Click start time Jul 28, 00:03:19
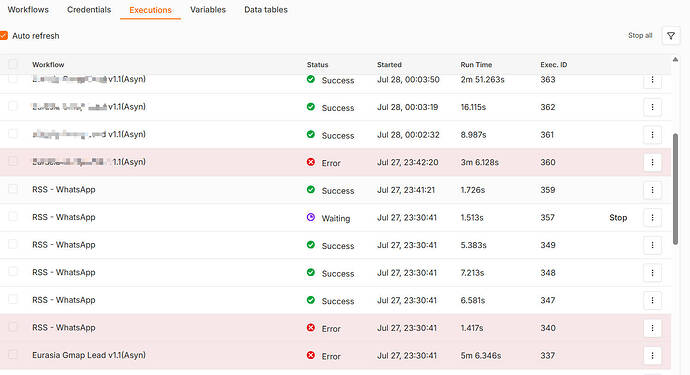 407,107
